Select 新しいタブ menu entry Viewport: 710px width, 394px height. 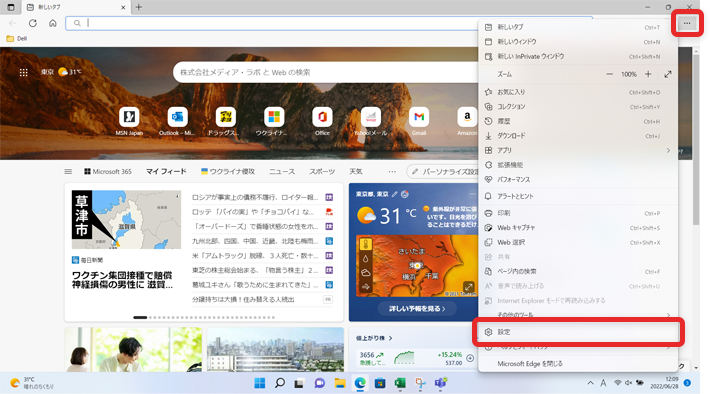[x=578, y=27]
